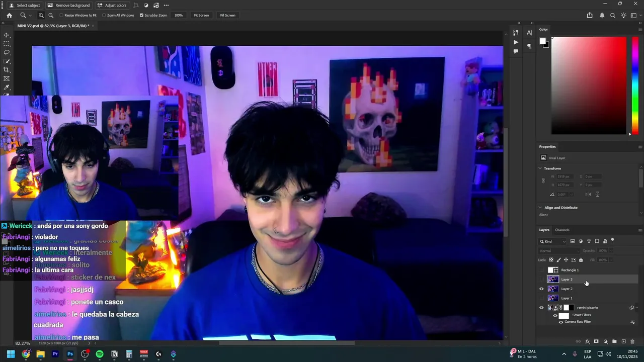Show the Layer 3 layer
The width and height of the screenshot is (644, 362).
pyautogui.click(x=541, y=279)
